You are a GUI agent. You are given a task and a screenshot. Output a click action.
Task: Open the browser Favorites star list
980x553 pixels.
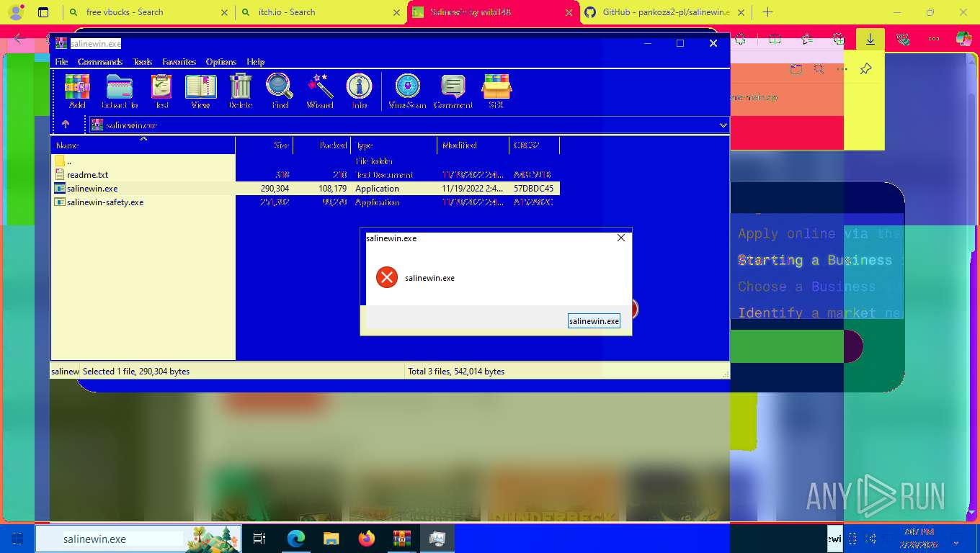coord(807,40)
